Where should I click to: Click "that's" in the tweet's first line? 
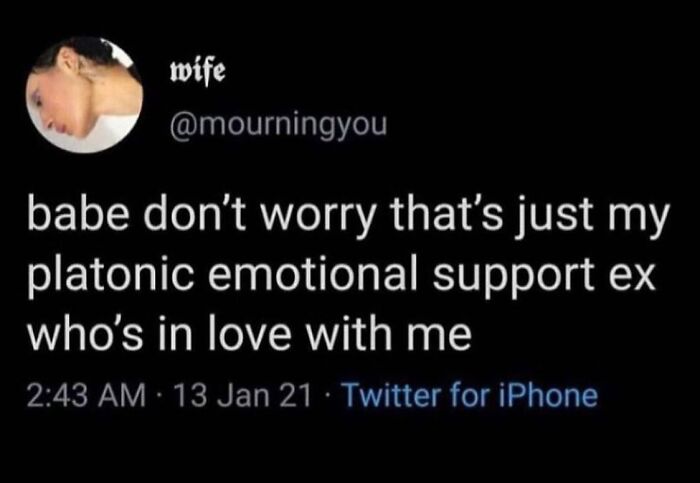[446, 218]
